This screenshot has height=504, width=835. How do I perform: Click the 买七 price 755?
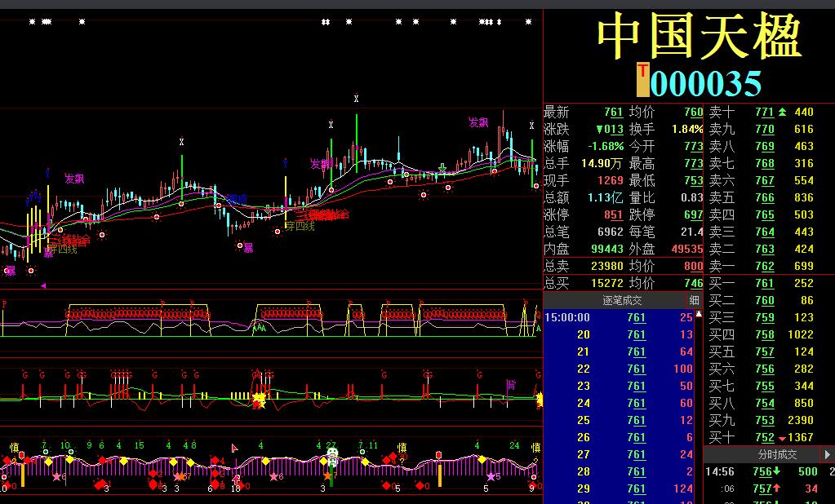(x=765, y=385)
